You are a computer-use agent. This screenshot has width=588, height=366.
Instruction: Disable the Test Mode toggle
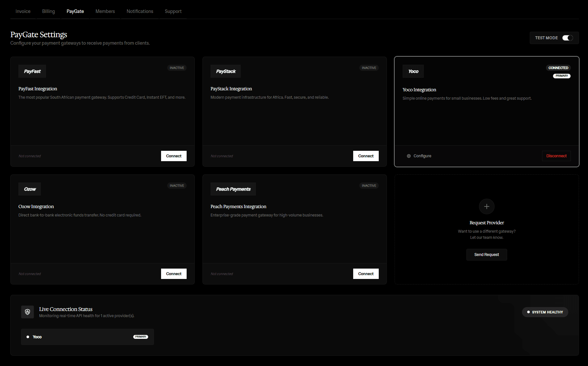[x=567, y=38]
